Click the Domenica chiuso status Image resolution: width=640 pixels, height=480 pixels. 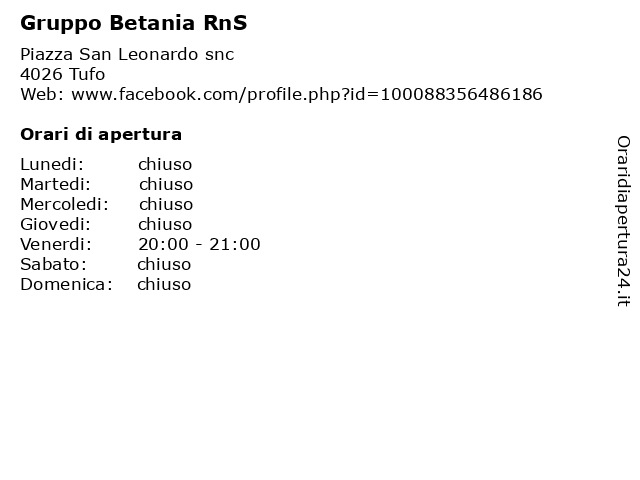[164, 284]
